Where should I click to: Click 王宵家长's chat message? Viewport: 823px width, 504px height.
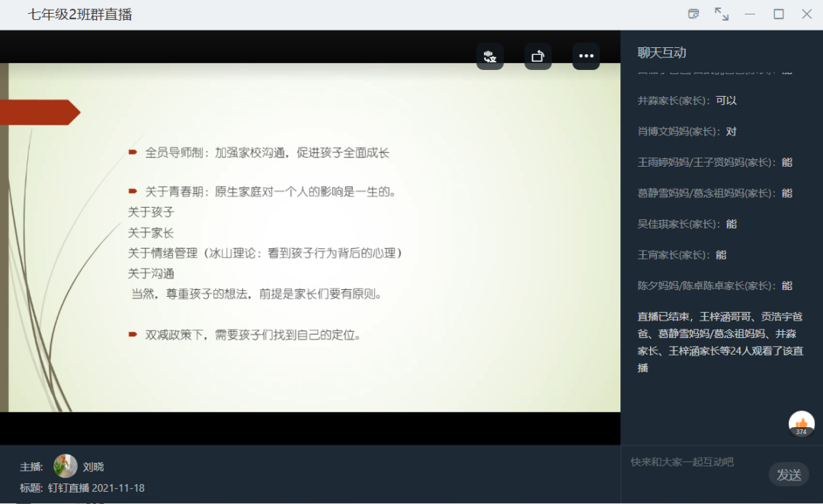tap(681, 254)
